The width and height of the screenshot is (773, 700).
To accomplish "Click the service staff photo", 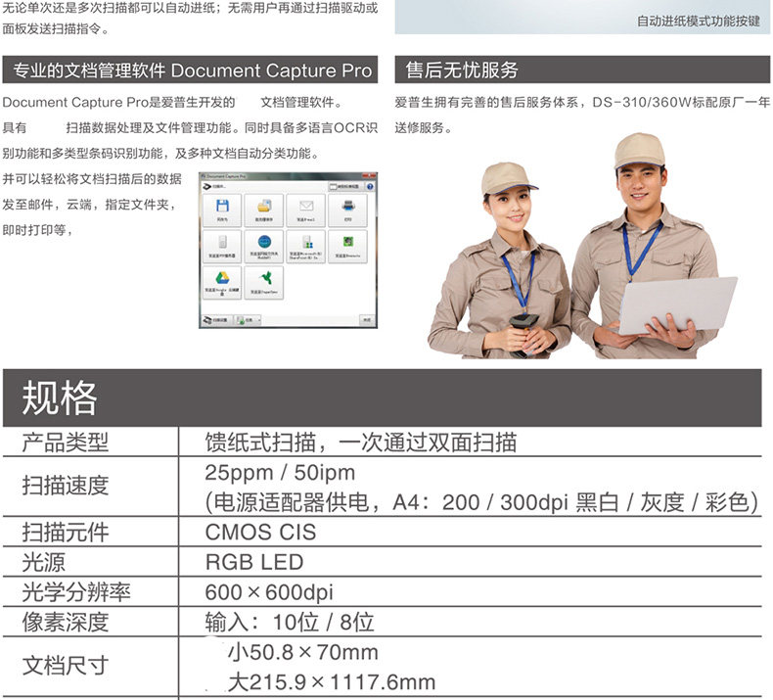I will coord(583,246).
